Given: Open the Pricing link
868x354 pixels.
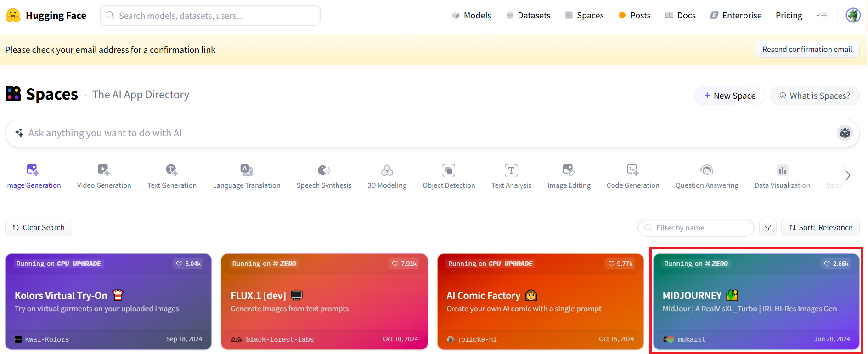Looking at the screenshot, I should [x=789, y=16].
